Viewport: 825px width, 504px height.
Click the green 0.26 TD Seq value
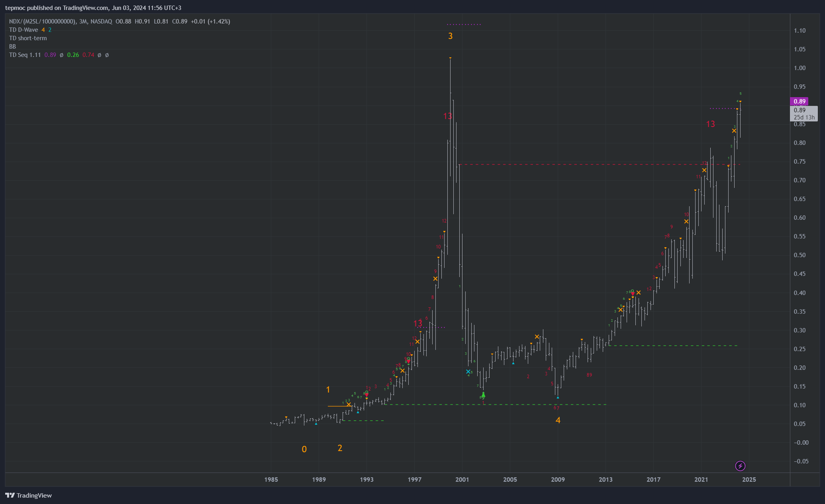73,55
